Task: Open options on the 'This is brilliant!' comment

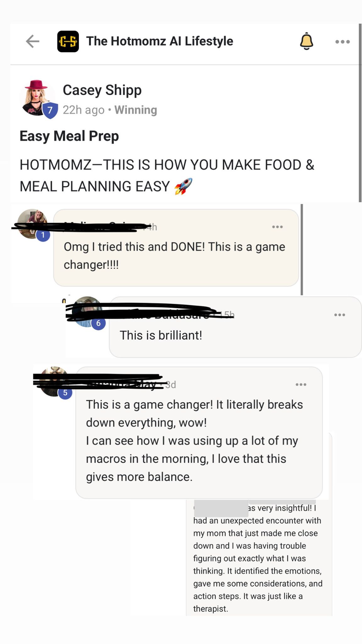Action: pos(340,315)
